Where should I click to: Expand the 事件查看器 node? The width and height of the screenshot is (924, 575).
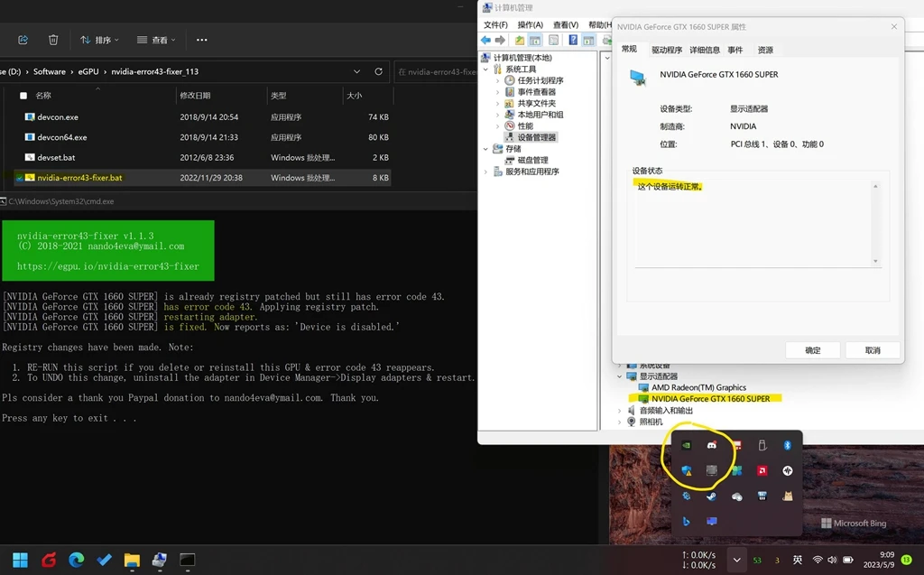pos(497,92)
